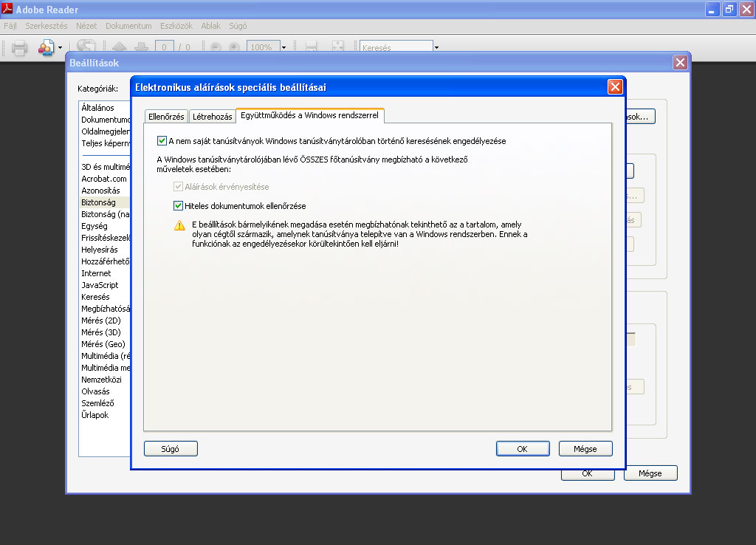Select Helyesírás category
756x545 pixels.
click(x=100, y=250)
